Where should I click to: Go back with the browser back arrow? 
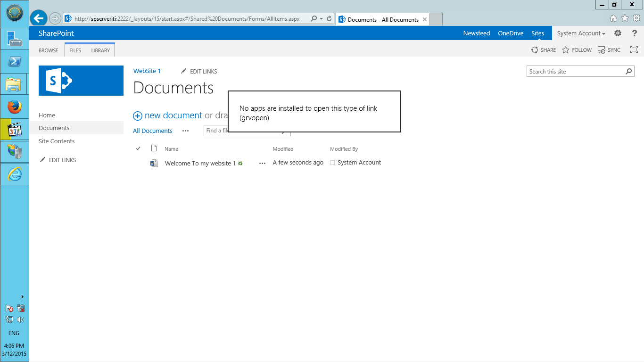pos(39,18)
